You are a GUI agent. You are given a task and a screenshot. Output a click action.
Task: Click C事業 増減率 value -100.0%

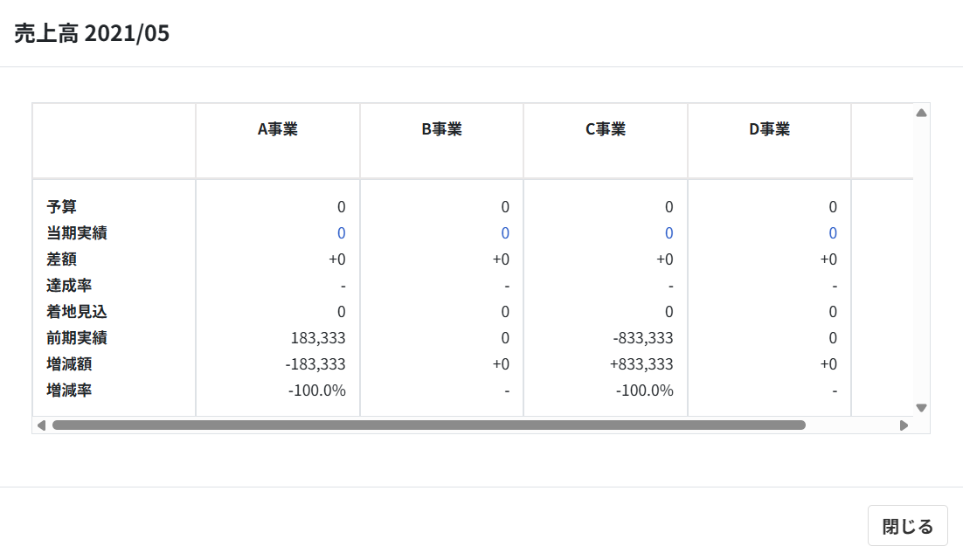[x=645, y=391]
